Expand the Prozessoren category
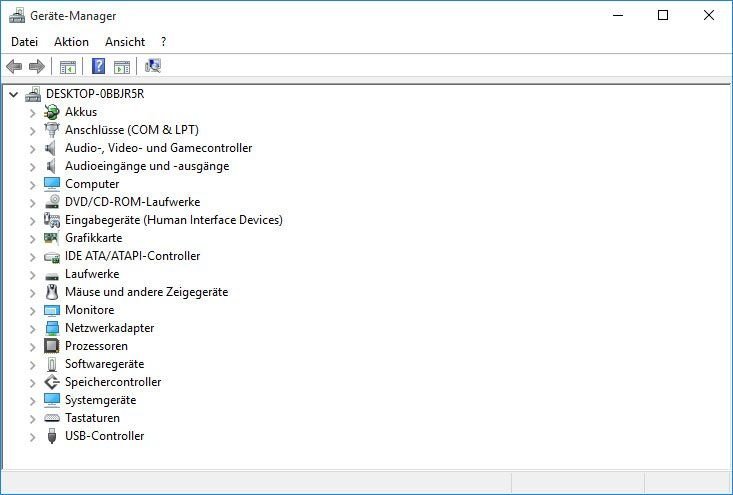 click(x=32, y=347)
